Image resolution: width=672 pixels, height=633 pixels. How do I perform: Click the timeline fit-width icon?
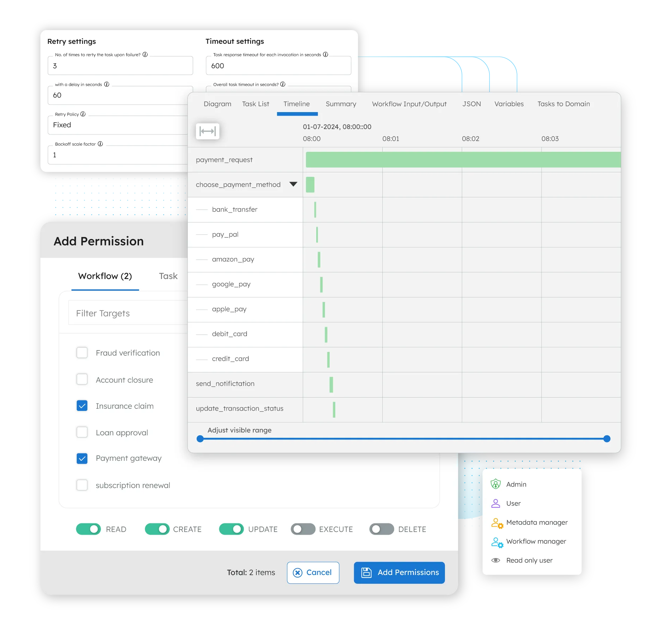(x=208, y=131)
